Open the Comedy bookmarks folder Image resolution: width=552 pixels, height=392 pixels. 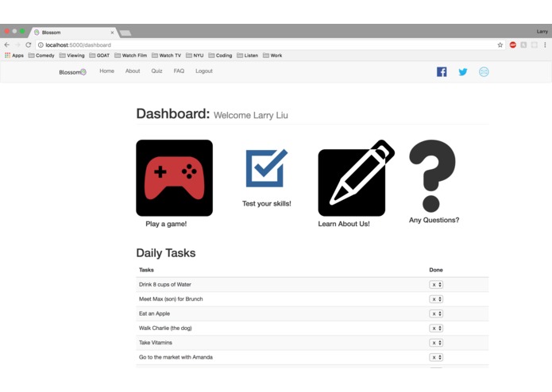click(41, 56)
